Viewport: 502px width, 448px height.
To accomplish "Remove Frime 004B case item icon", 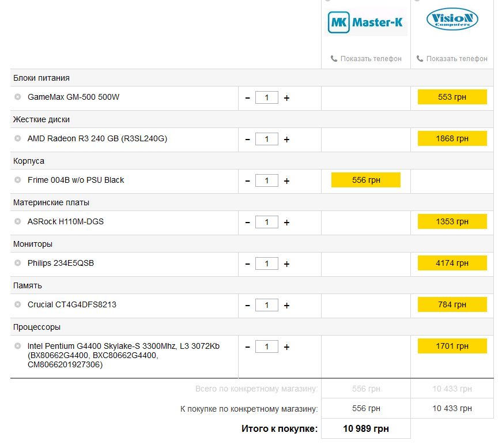I will click(x=18, y=180).
